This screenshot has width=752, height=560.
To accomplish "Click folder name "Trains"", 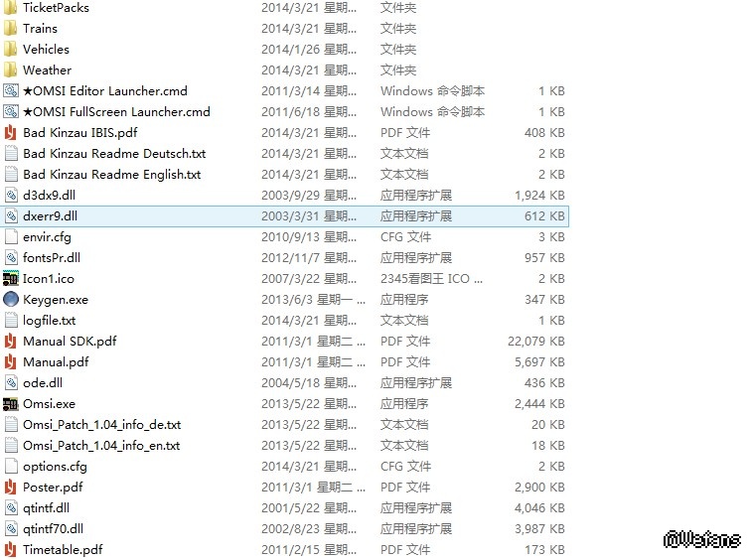I will tap(40, 28).
